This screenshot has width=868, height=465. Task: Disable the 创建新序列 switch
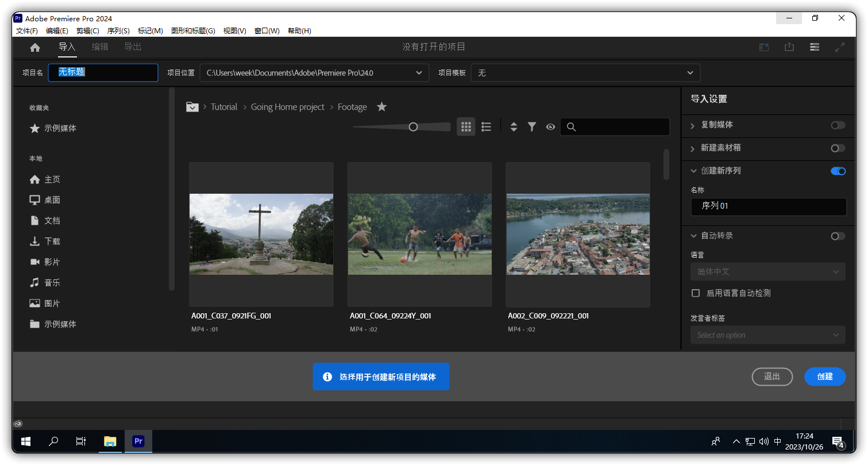(838, 171)
